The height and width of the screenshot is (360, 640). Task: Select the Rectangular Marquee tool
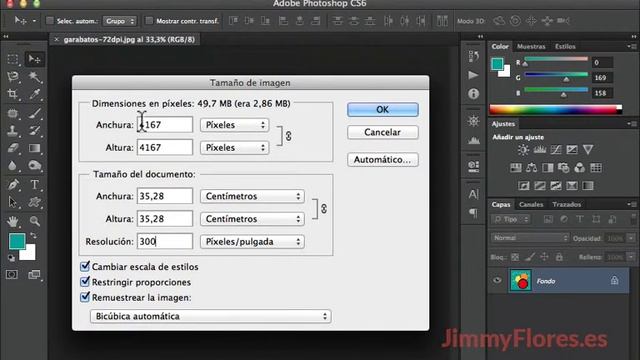[x=13, y=59]
